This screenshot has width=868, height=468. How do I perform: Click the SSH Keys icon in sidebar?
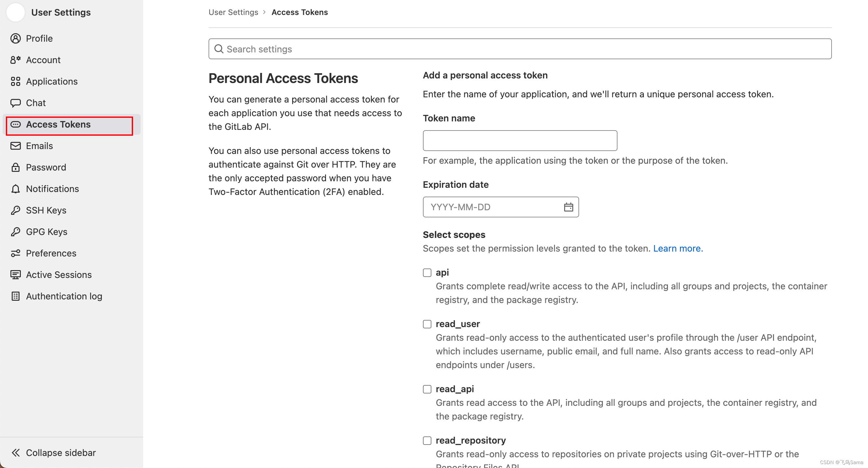[x=16, y=210]
